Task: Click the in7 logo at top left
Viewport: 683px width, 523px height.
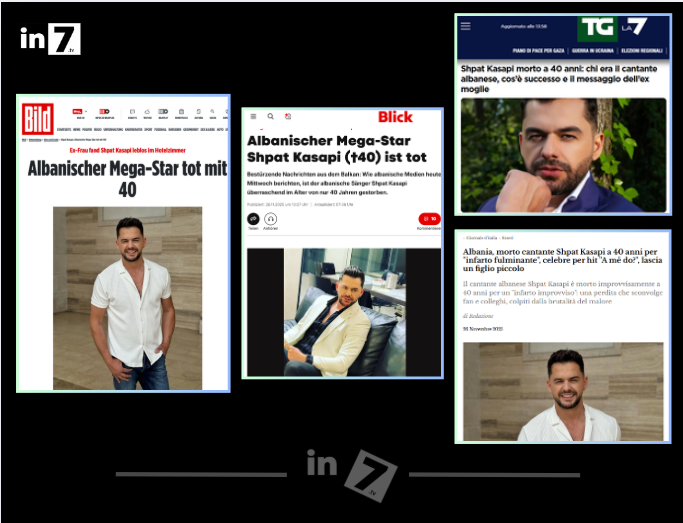Action: [x=49, y=40]
